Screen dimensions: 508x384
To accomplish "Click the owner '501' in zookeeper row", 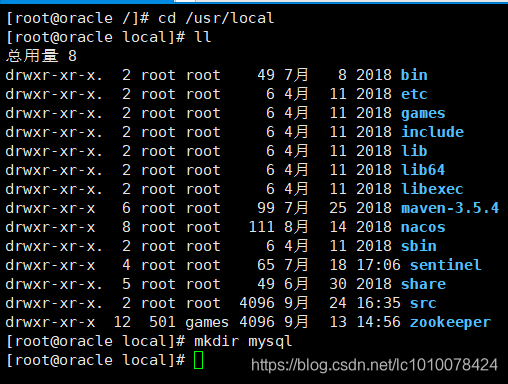I will tap(162, 322).
